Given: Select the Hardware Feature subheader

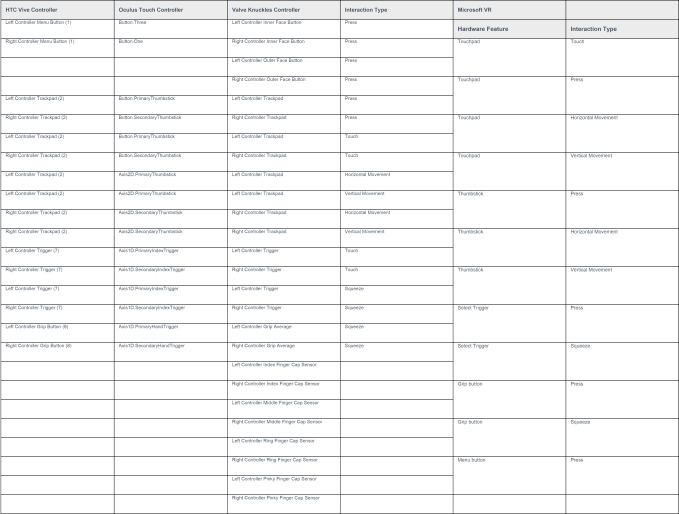Looking at the screenshot, I should pyautogui.click(x=508, y=29).
